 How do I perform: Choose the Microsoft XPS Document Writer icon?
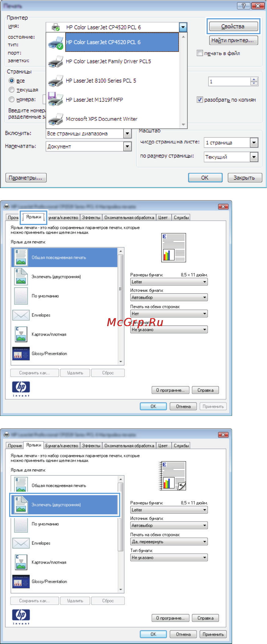56,119
